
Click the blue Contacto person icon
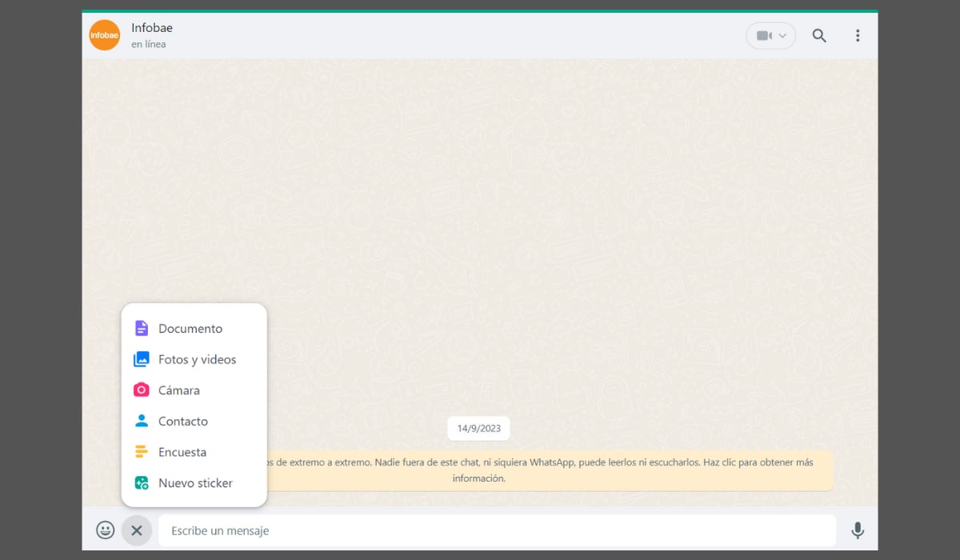tap(142, 421)
